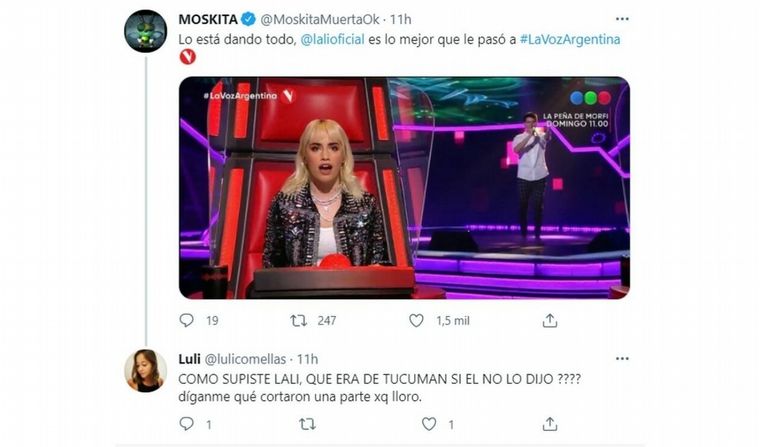Open the 11h timestamp on MOSKITA's tweet
The image size is (760, 447).
pos(400,19)
